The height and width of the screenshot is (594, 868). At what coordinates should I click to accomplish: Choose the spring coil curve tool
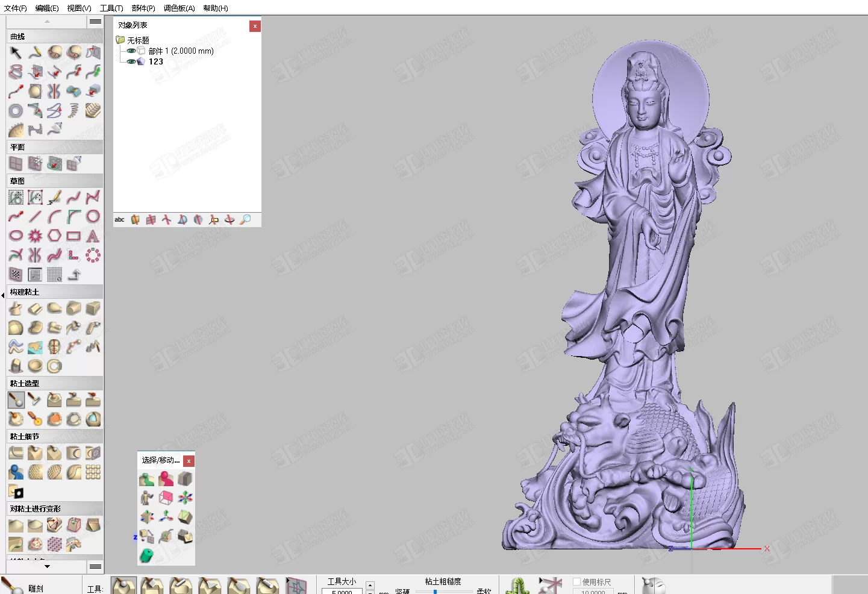pyautogui.click(x=73, y=110)
